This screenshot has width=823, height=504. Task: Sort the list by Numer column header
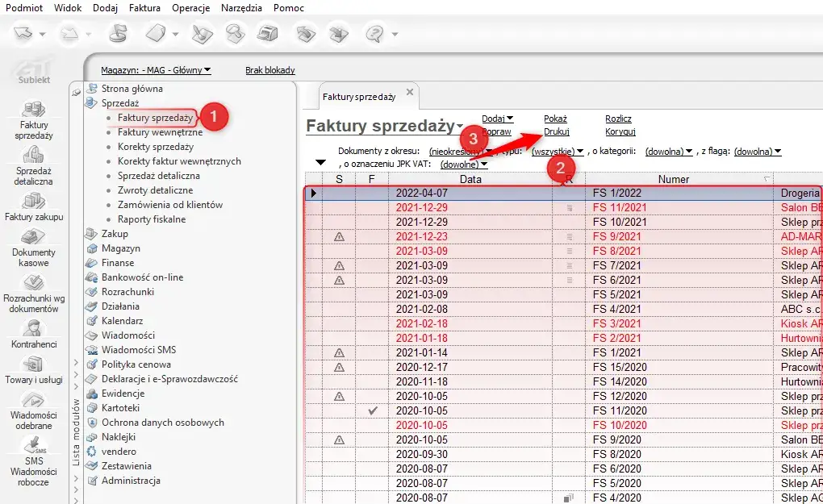[673, 179]
